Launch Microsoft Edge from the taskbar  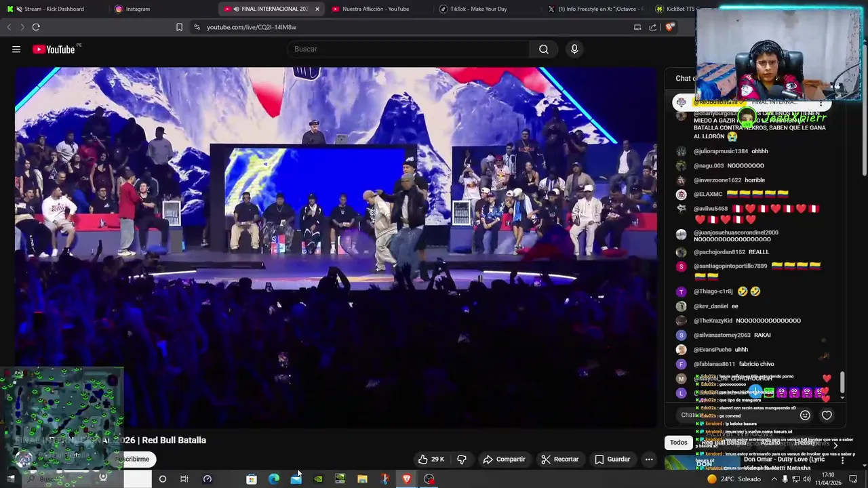[274, 479]
